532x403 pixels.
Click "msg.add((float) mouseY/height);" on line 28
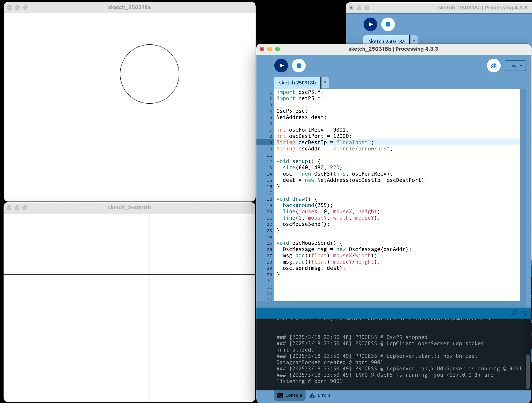pos(331,262)
